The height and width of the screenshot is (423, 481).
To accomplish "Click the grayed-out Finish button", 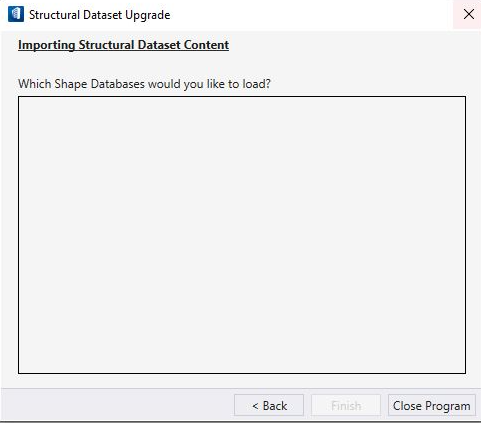I will click(x=346, y=405).
